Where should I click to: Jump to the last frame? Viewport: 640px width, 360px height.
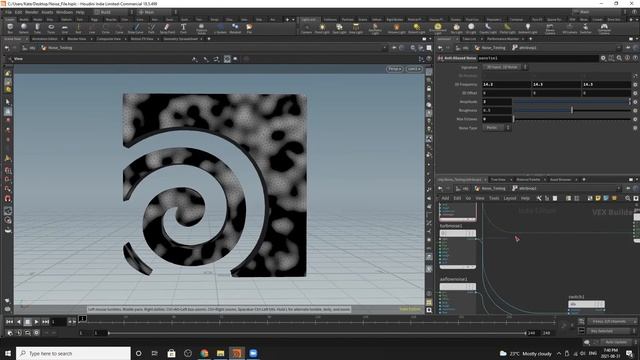[x=45, y=322]
